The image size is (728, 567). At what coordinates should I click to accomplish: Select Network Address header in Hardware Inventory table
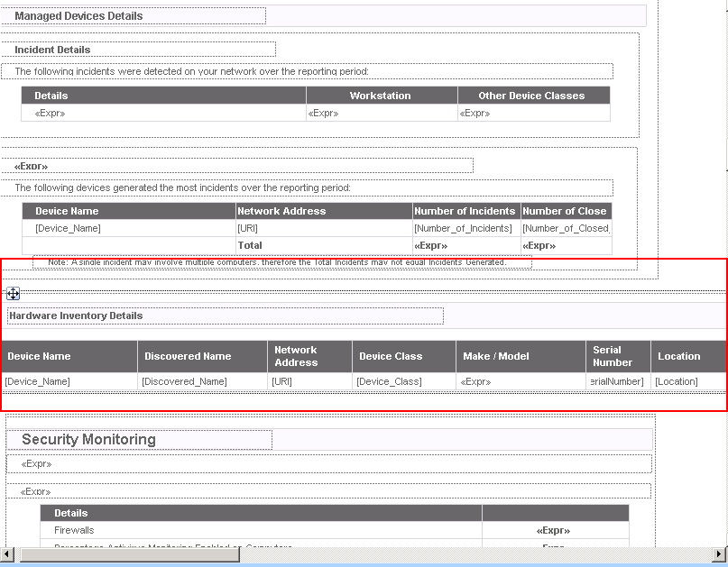tap(309, 356)
